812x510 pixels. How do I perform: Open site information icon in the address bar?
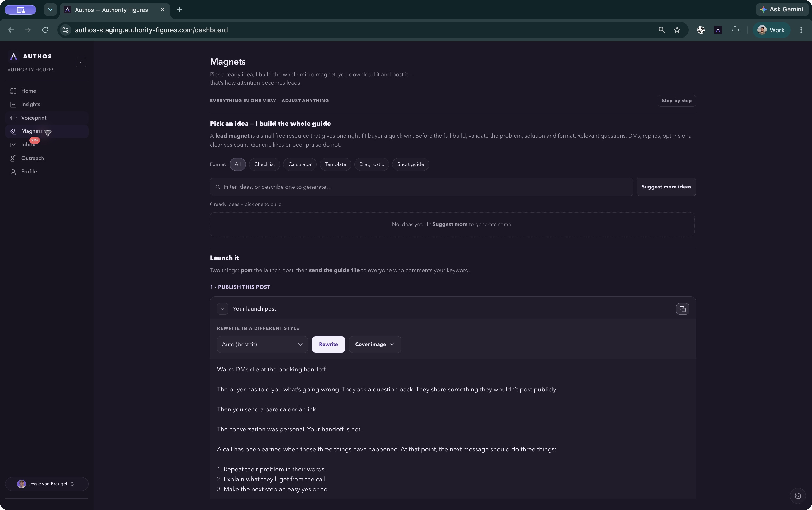pos(66,30)
